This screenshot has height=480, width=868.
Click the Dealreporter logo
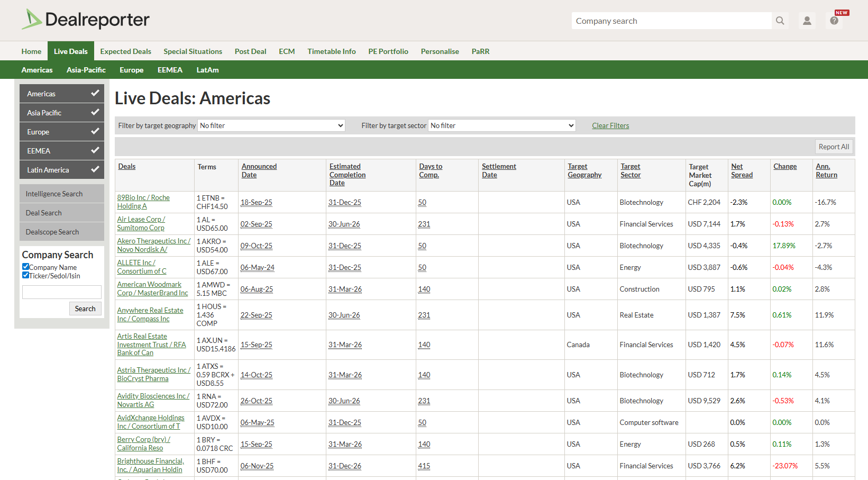(x=86, y=20)
